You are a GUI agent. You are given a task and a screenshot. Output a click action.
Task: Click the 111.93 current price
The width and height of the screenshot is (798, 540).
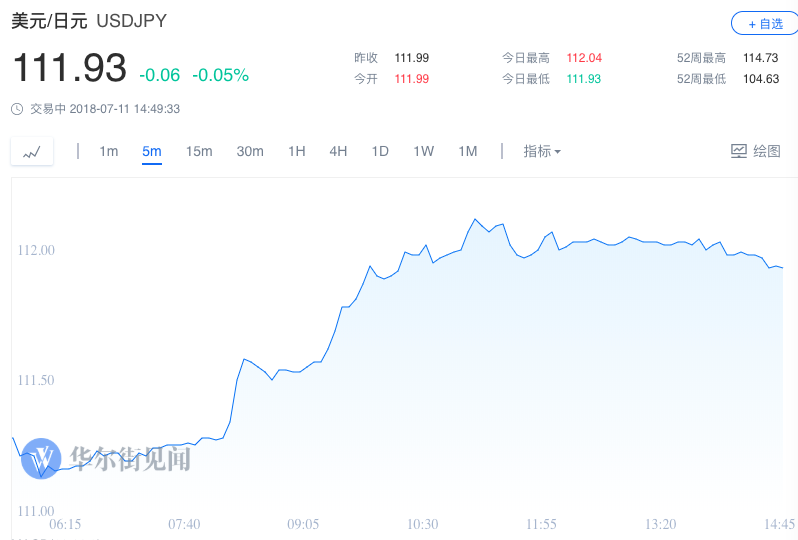click(x=69, y=68)
